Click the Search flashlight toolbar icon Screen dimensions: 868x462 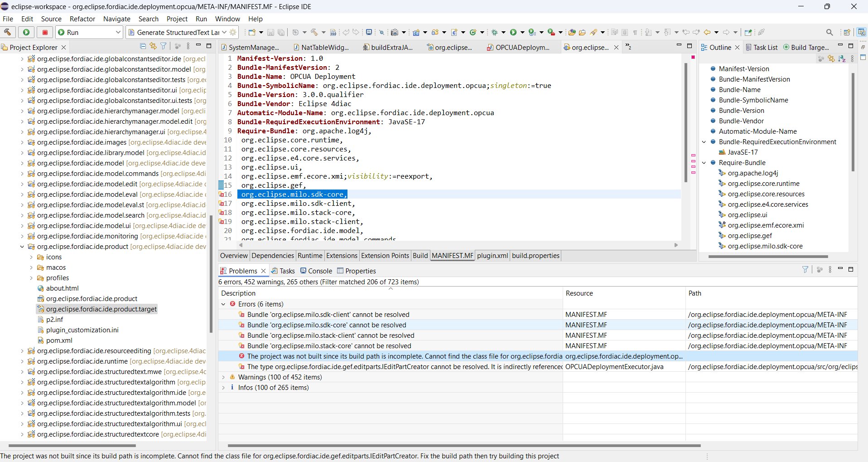click(x=593, y=32)
